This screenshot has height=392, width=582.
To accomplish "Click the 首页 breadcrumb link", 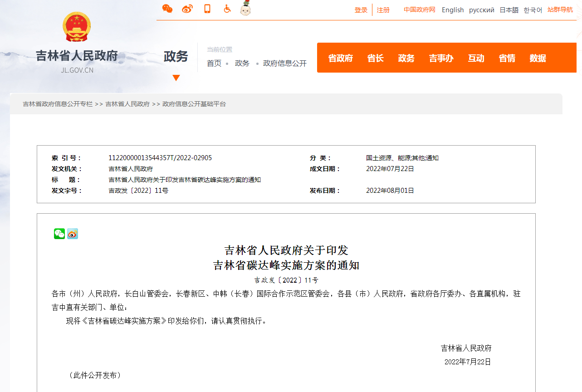I will (214, 63).
